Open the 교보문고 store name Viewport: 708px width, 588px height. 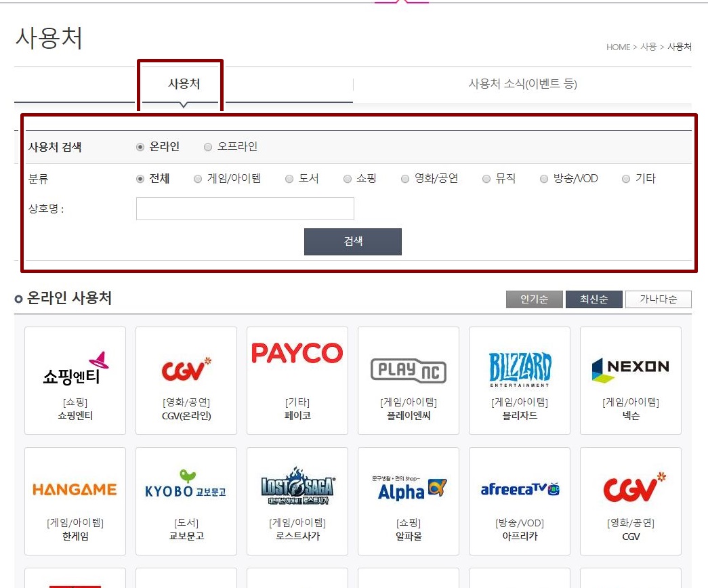pyautogui.click(x=186, y=536)
